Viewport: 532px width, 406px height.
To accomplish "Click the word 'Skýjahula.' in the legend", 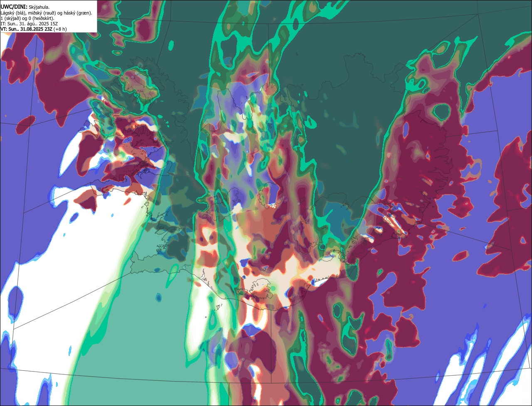I will point(39,7).
